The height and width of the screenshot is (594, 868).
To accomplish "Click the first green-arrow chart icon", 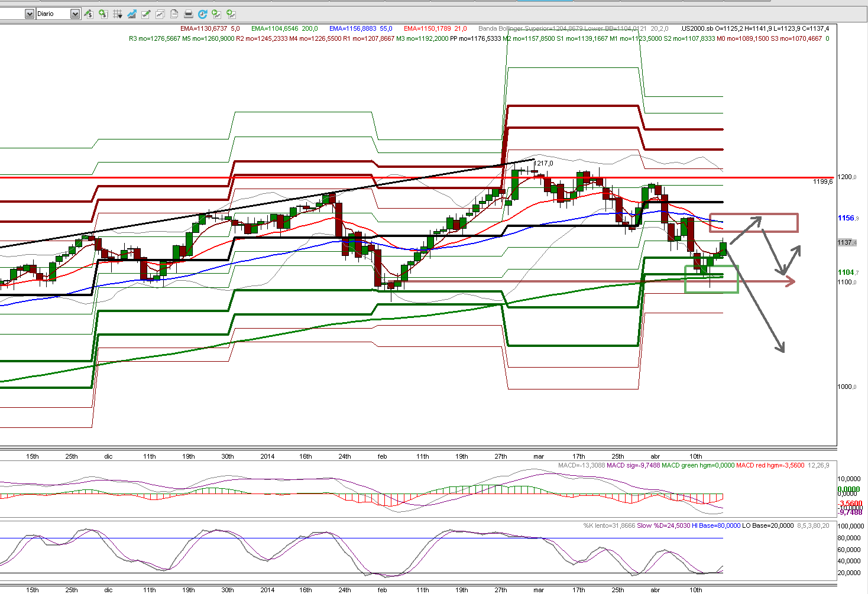I will coord(216,14).
